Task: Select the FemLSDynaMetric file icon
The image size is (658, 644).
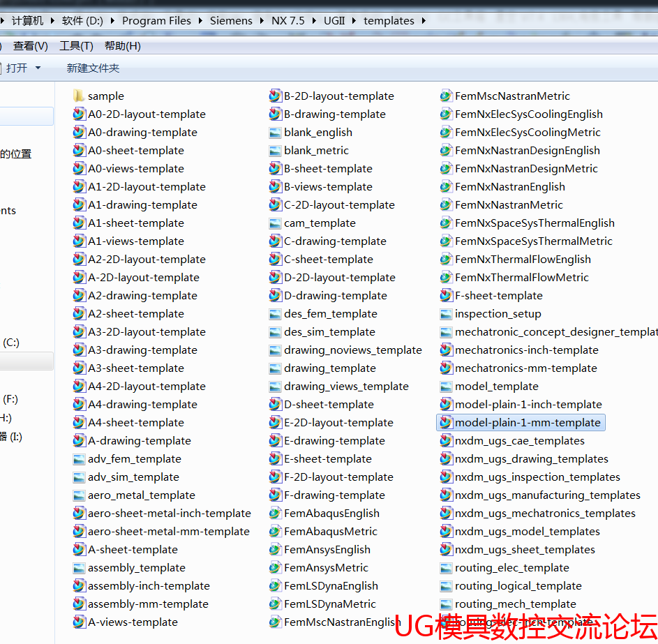Action: tap(275, 604)
